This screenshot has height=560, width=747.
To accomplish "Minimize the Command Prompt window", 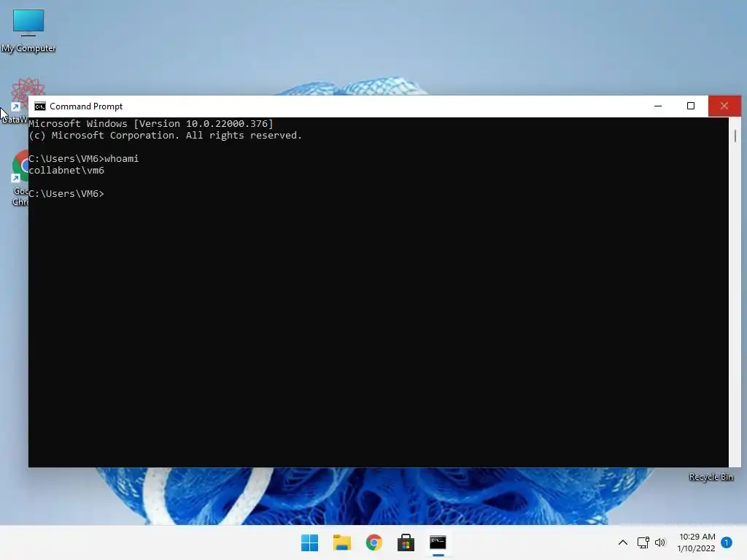I will click(658, 106).
